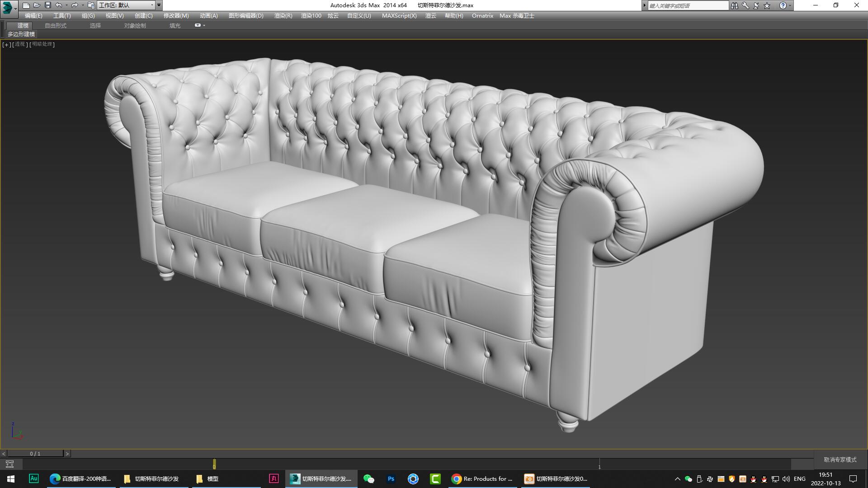Image resolution: width=868 pixels, height=488 pixels.
Task: Create a new scene with the New icon
Action: (x=26, y=5)
